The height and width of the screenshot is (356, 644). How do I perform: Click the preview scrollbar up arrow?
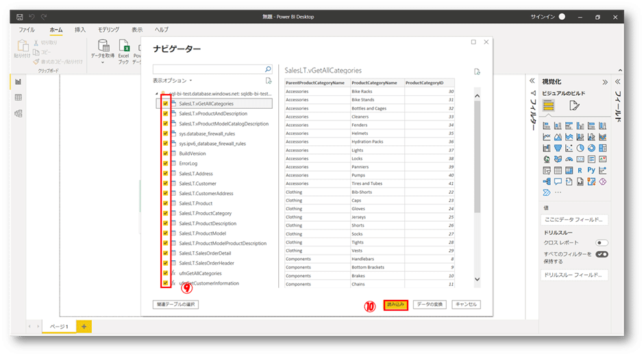point(477,96)
